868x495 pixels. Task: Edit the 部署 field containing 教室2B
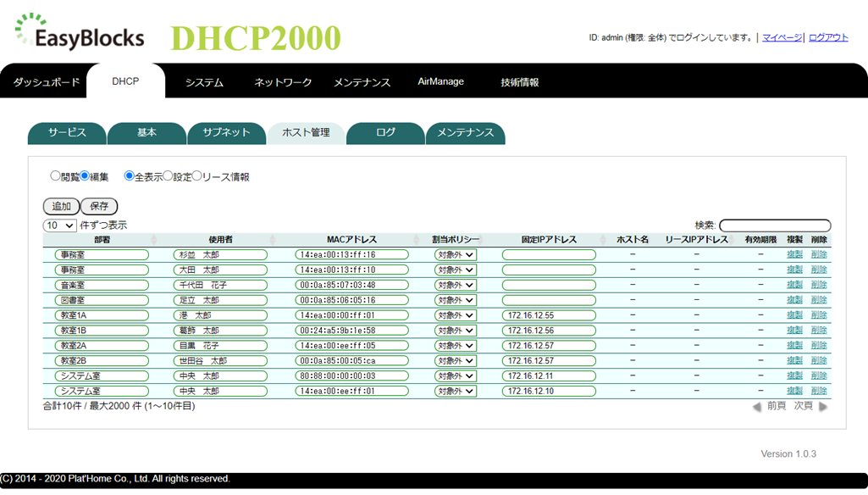pos(102,361)
